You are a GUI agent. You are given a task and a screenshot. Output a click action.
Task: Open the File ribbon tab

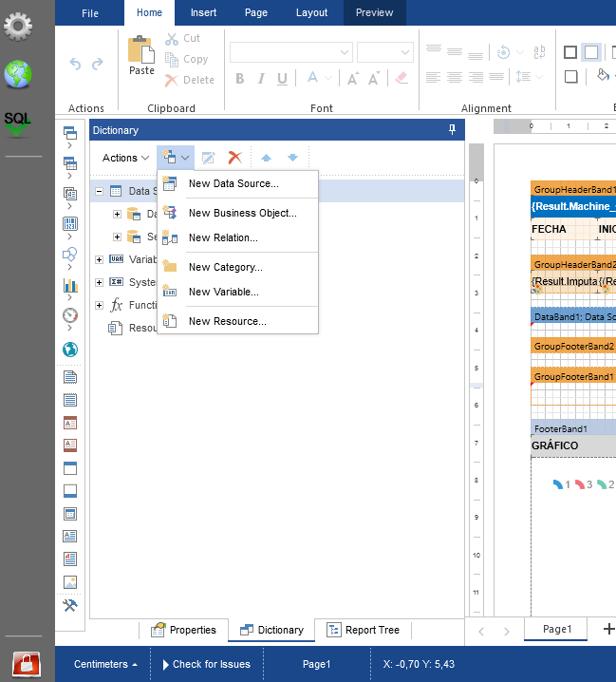90,13
